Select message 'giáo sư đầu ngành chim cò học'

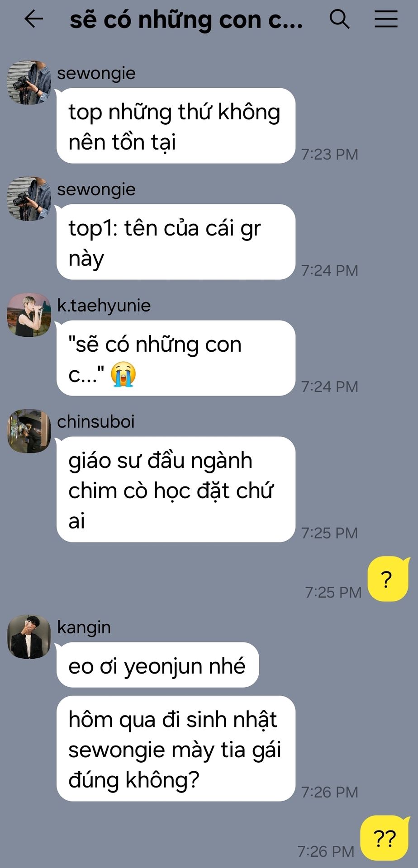[176, 489]
